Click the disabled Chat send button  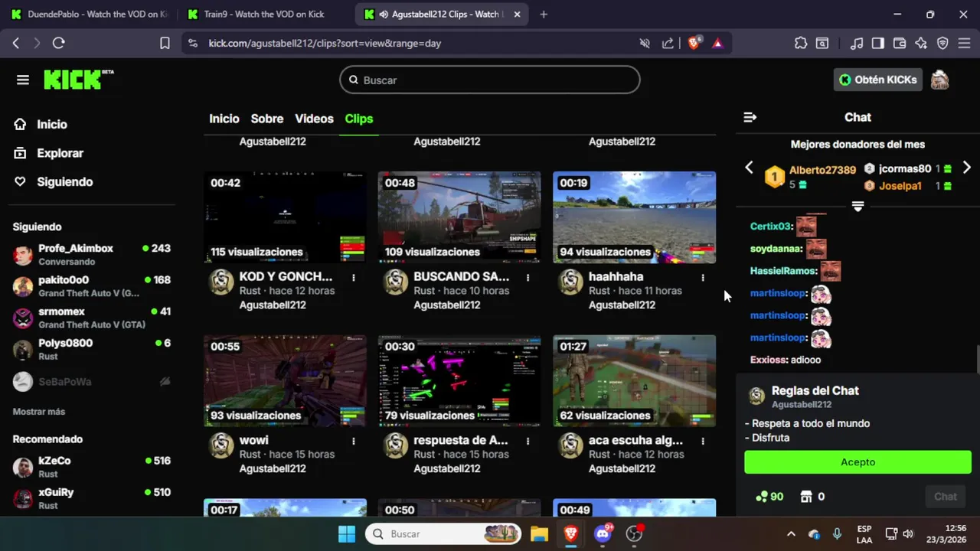click(946, 497)
